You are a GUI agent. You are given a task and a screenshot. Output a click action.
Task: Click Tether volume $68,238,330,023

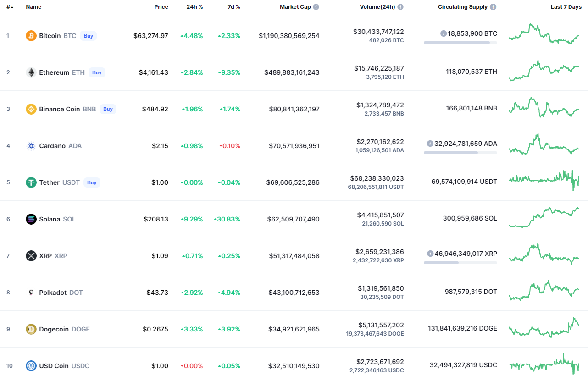tap(377, 178)
